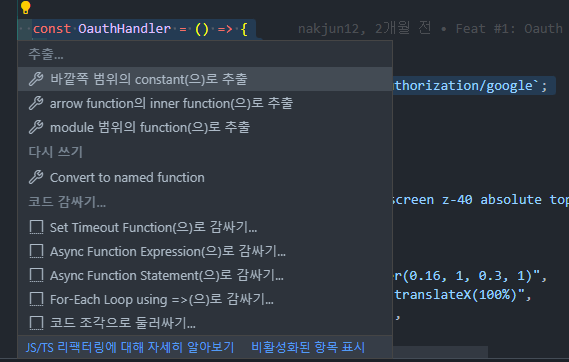Open JS/TS 리팩터링에 대해 자세히 알아보기 link
The image size is (569, 362).
point(130,347)
